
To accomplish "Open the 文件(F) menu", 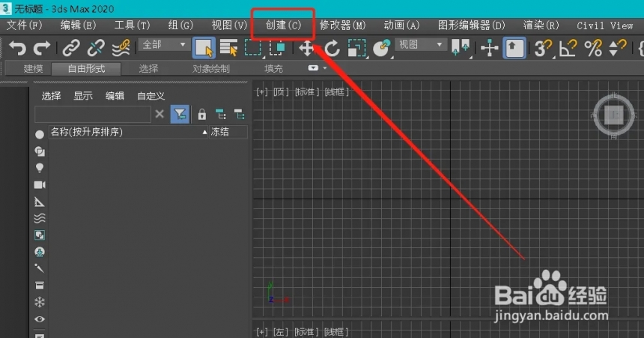I will coord(25,25).
